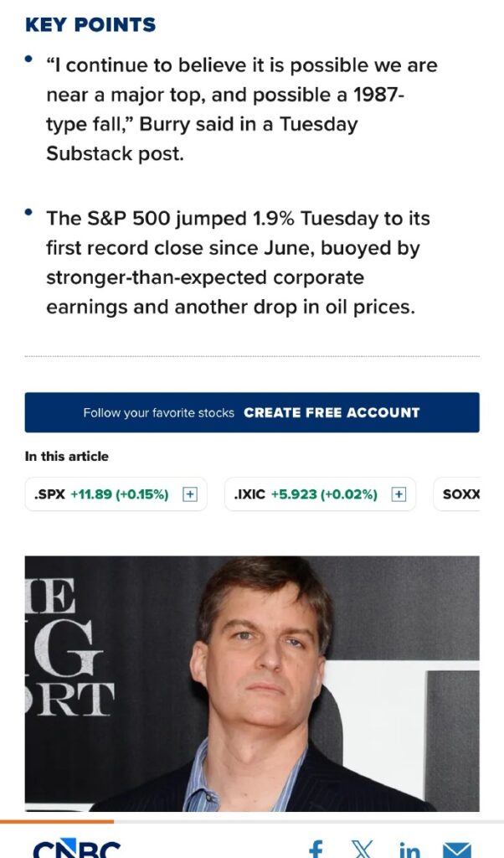Screen dimensions: 504x858
Task: Add .IXIC to watchlist with plus icon
Action: (x=399, y=494)
